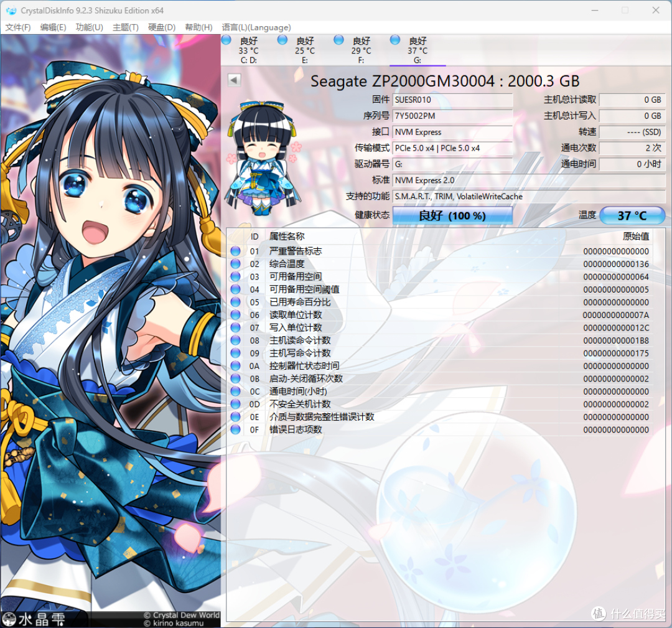Select raw value 000000000001B8
The height and width of the screenshot is (628, 672).
(616, 341)
